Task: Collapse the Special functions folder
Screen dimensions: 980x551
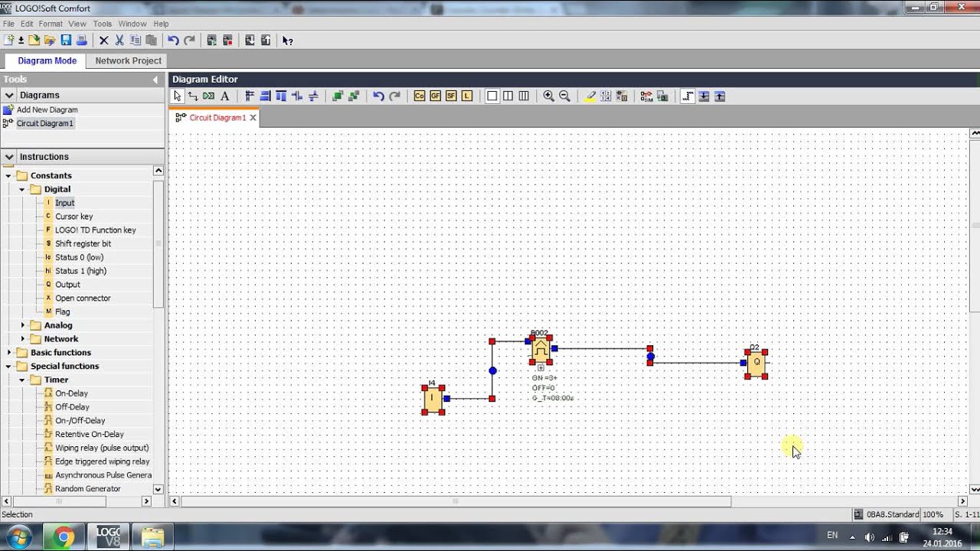Action: click(x=8, y=367)
